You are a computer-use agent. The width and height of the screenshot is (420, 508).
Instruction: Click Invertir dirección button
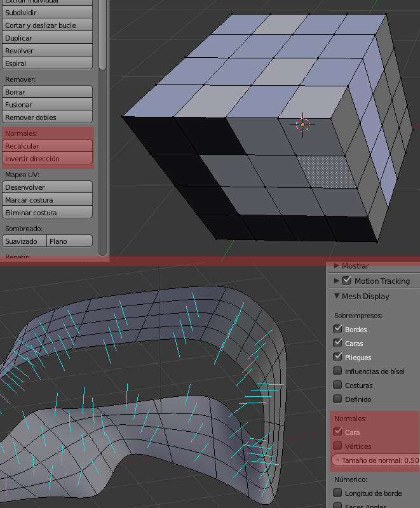(47, 158)
